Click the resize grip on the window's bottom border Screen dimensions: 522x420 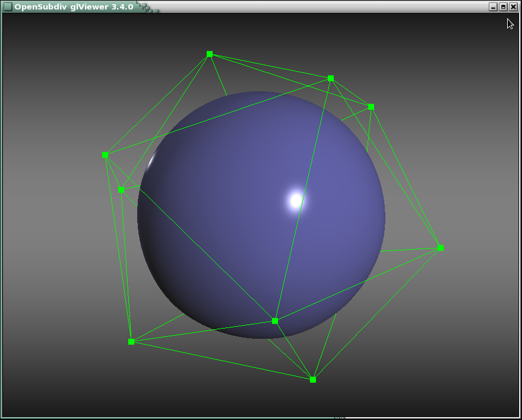[339, 418]
